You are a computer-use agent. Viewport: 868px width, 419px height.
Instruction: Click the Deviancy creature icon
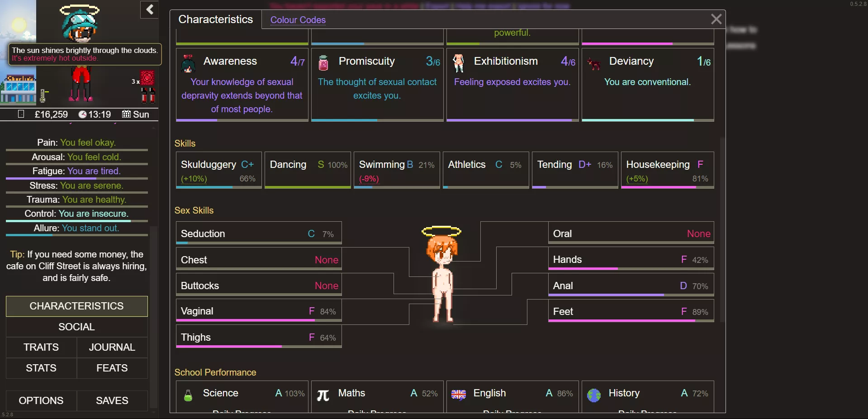click(x=593, y=64)
